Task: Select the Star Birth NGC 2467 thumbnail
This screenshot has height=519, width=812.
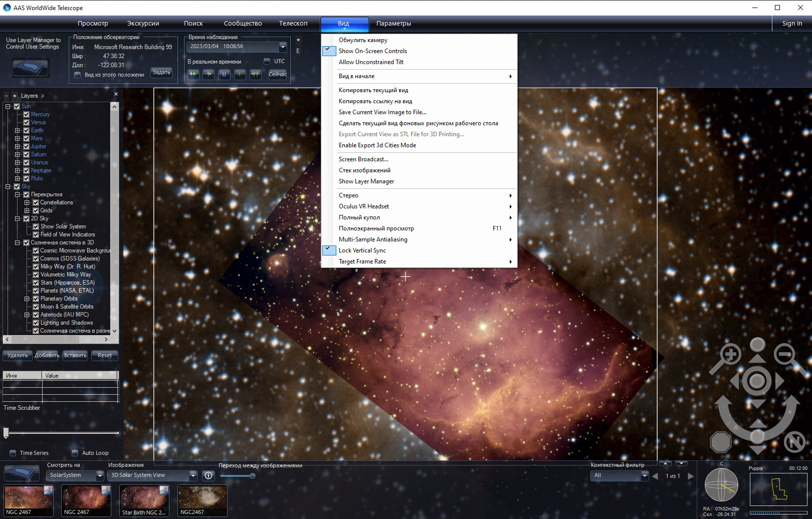Action: coord(144,500)
